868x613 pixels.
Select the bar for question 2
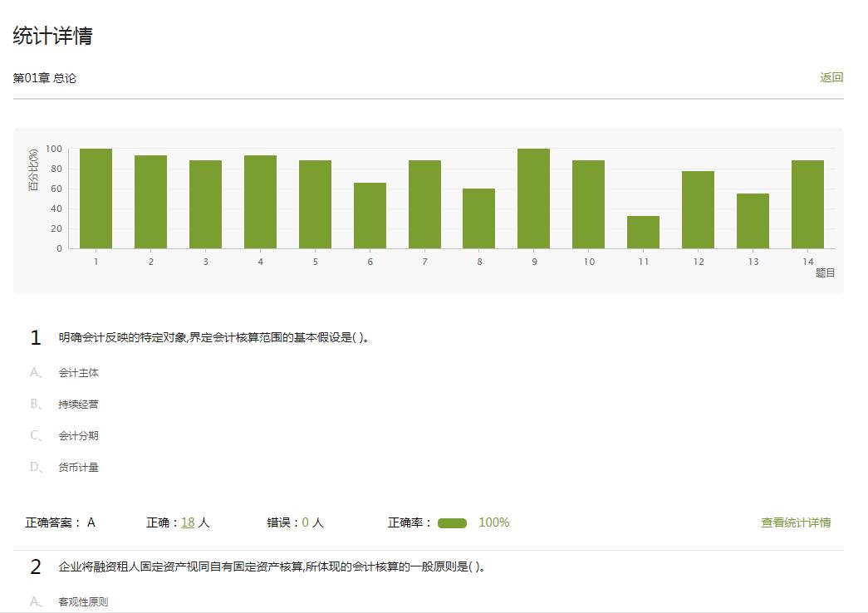150,202
